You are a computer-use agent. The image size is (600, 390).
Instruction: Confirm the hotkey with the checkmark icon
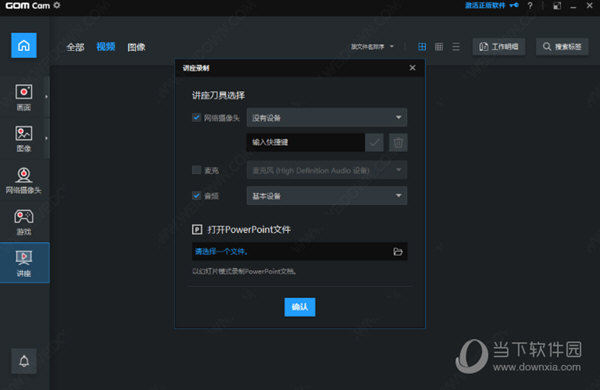tap(374, 142)
